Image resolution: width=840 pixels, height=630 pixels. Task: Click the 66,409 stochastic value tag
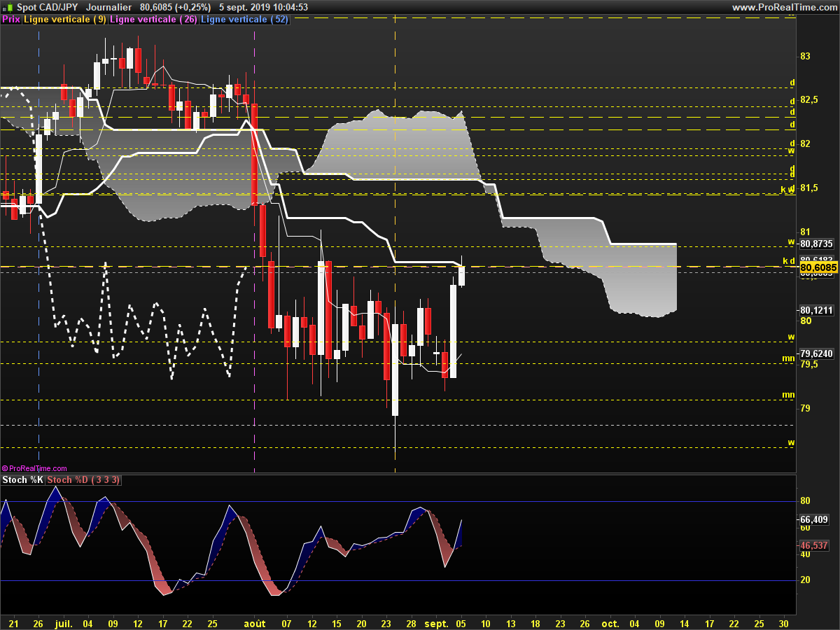pyautogui.click(x=814, y=520)
